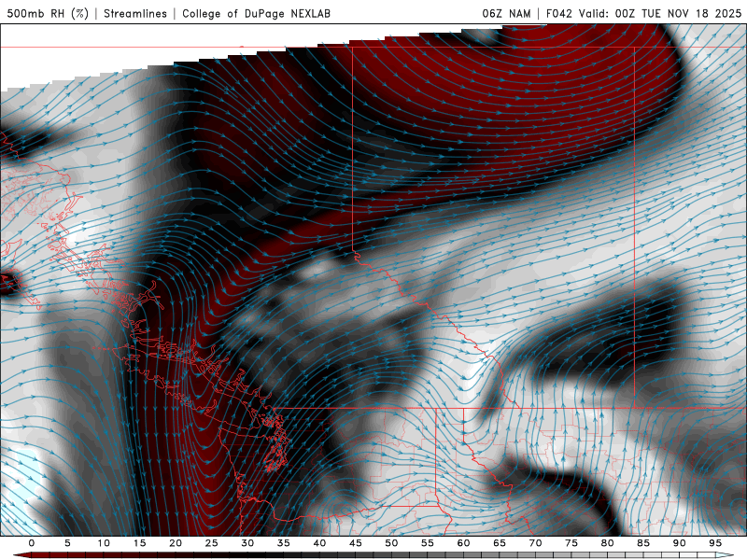Click the "College of DuPage NEXLAB" text
Viewport: 747px width, 560px height.
click(x=256, y=13)
